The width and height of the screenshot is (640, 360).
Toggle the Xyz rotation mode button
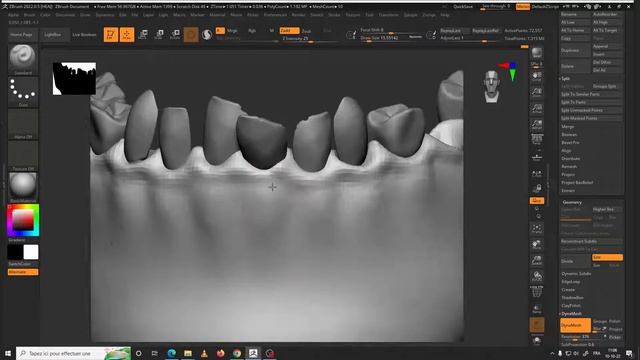pos(537,200)
